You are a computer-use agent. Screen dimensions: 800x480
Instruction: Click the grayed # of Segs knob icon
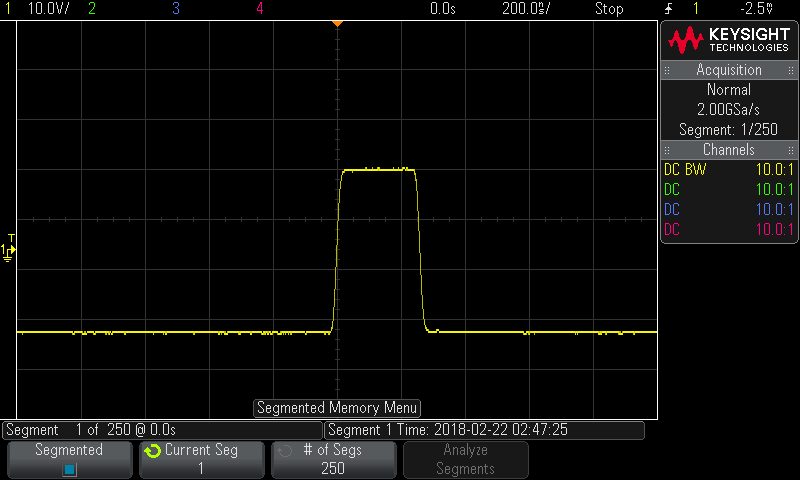tap(284, 451)
